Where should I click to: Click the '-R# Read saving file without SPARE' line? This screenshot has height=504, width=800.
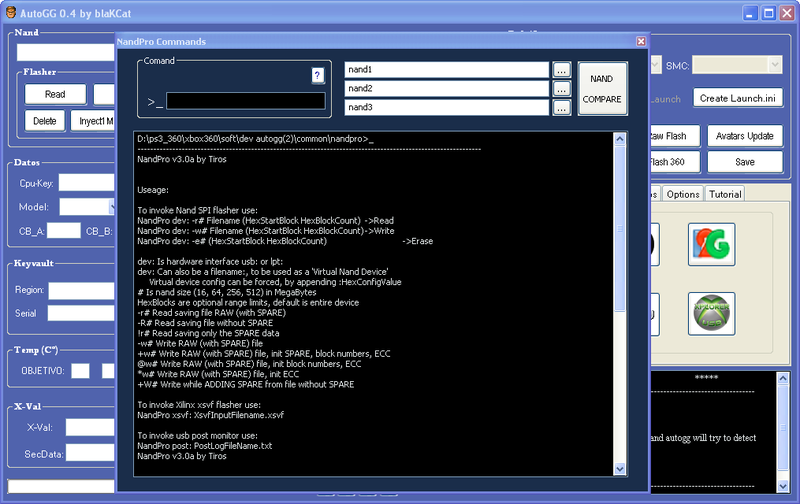(x=205, y=323)
